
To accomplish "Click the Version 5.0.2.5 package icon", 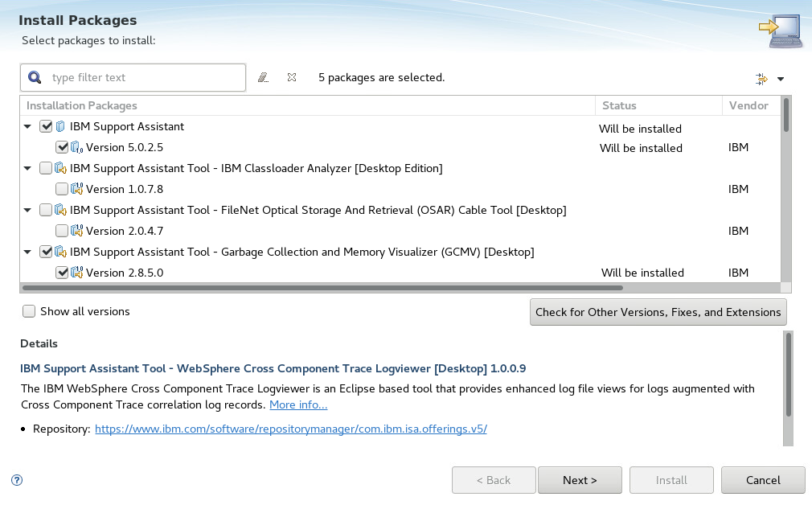I will click(76, 148).
